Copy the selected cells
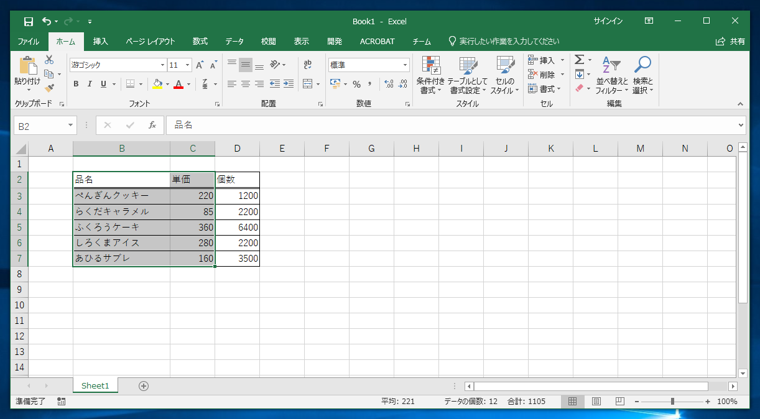Screen dimensions: 760x419 coord(49,74)
